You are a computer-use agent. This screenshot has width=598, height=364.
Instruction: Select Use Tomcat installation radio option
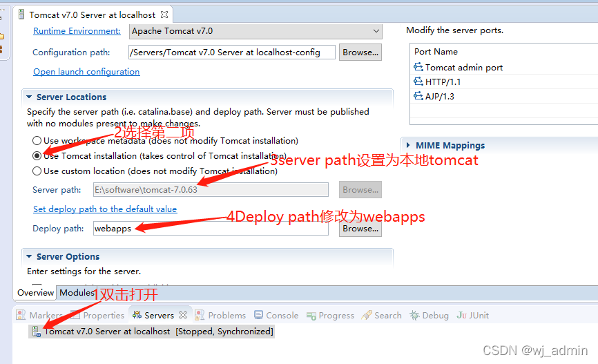(x=37, y=155)
